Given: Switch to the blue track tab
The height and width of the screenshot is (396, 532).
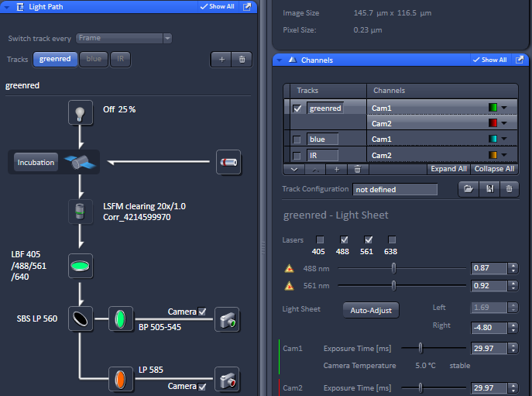Looking at the screenshot, I should [x=94, y=59].
